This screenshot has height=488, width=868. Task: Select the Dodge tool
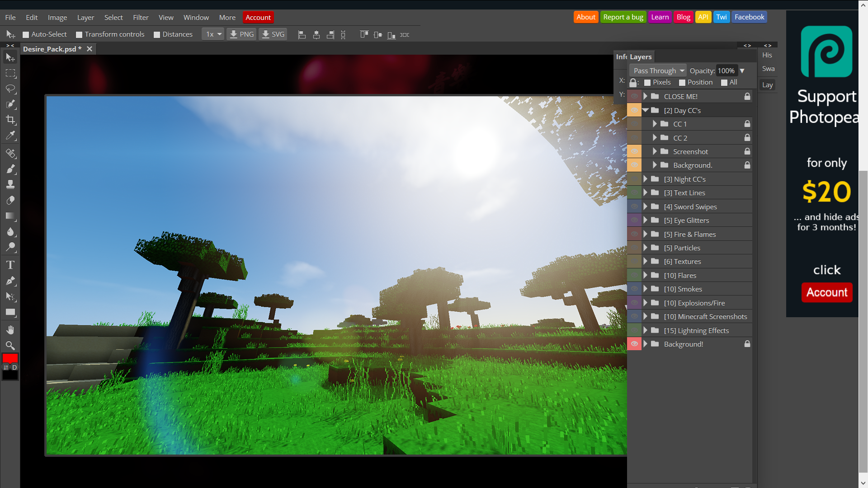click(x=10, y=247)
